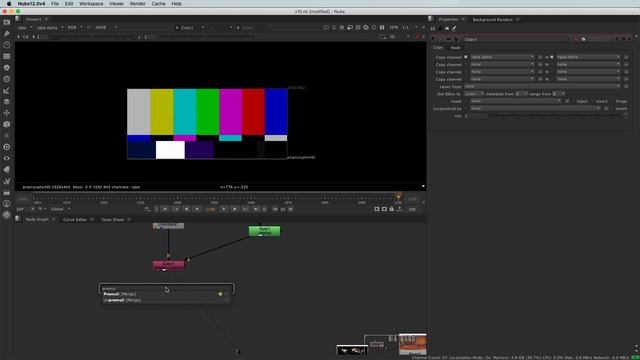
Task: Open the Cache menu
Action: (158, 4)
